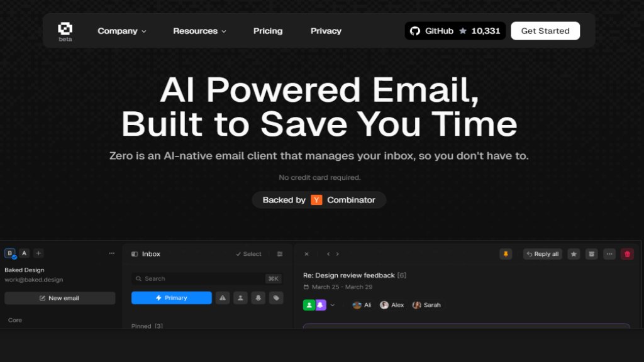
Task: Open the inbox filter settings icon
Action: 280,254
